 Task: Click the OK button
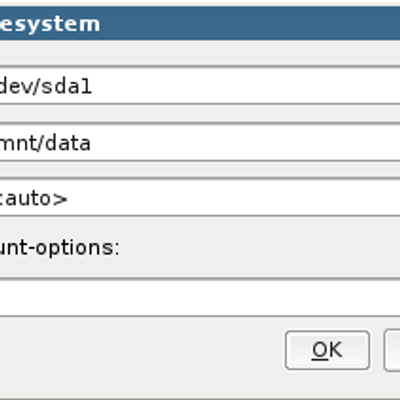[327, 350]
